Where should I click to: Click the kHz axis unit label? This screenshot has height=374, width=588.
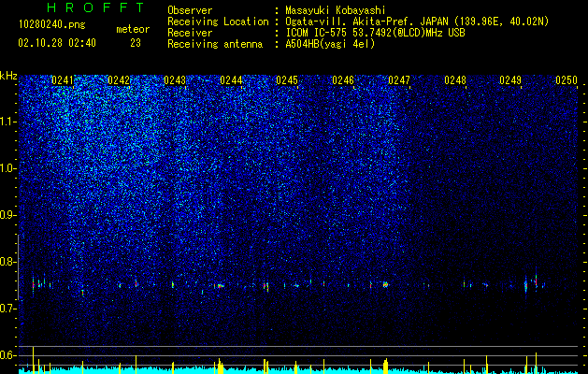(8, 76)
